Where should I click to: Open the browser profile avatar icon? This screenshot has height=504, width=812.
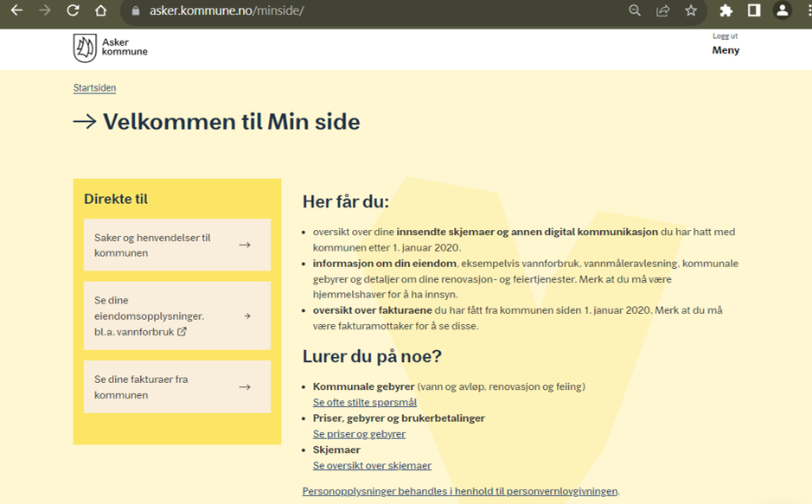[x=782, y=11]
